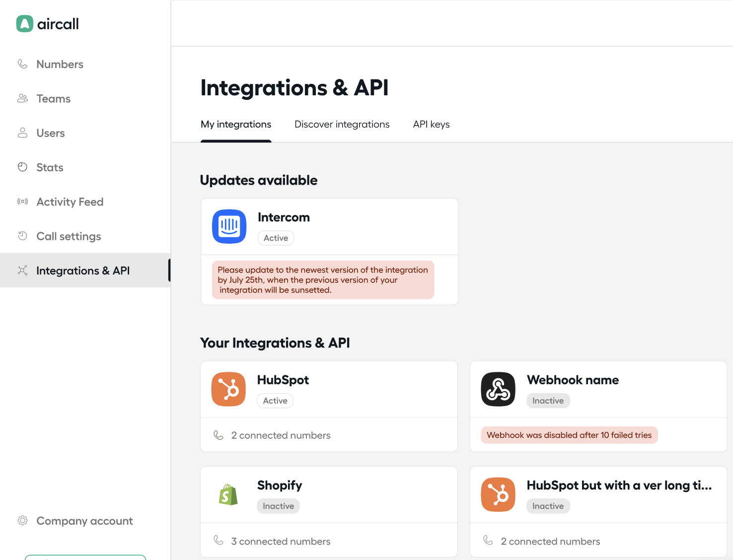Viewport: 733px width, 560px height.
Task: Click the people icon beside Teams
Action: 22,98
